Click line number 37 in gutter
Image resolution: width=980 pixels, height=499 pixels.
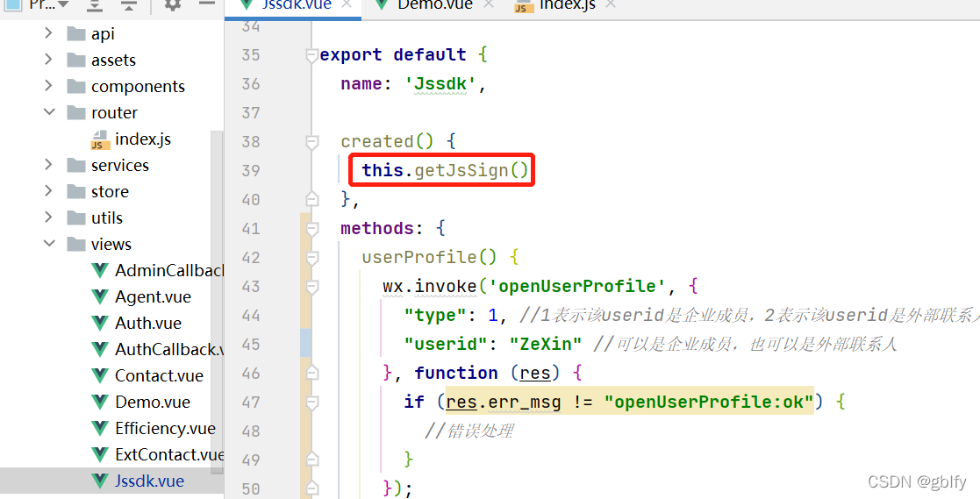[251, 112]
